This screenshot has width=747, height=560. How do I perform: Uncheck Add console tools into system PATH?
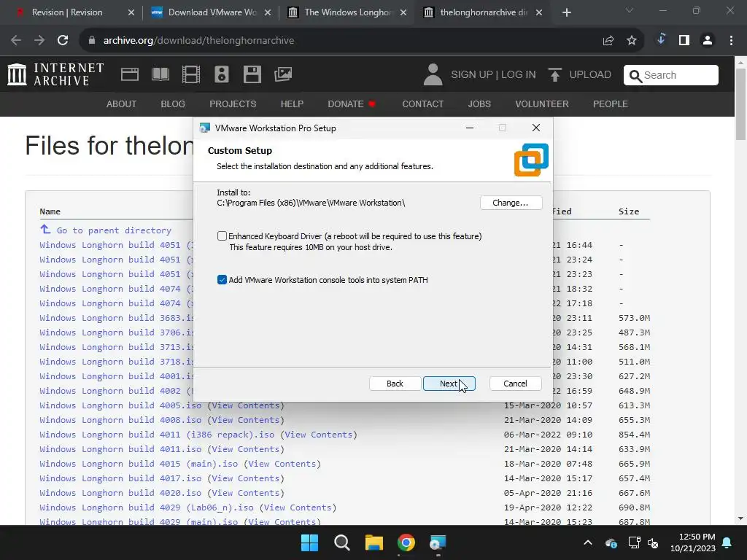[x=222, y=279]
